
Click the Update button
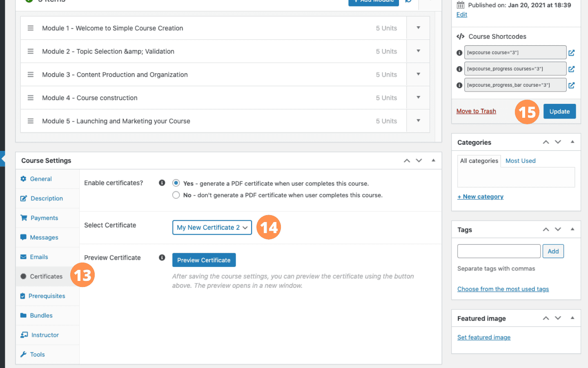[559, 111]
